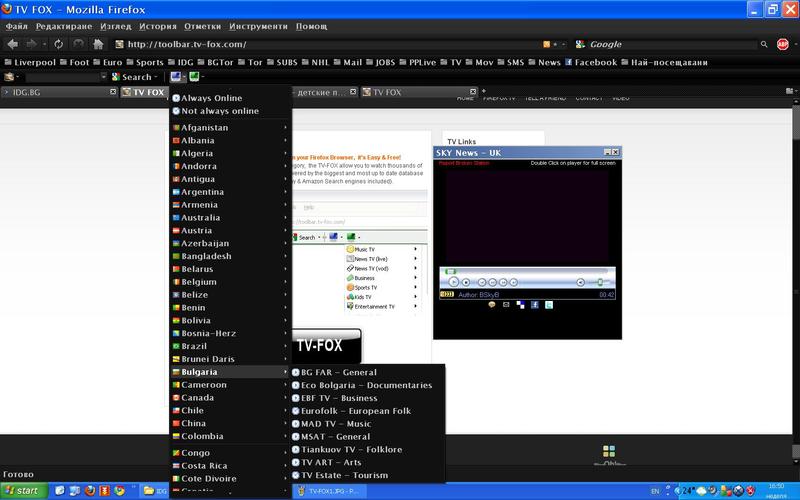Viewport: 800px width, 500px height.
Task: Open MAD TV - Music channel
Action: coord(367,423)
